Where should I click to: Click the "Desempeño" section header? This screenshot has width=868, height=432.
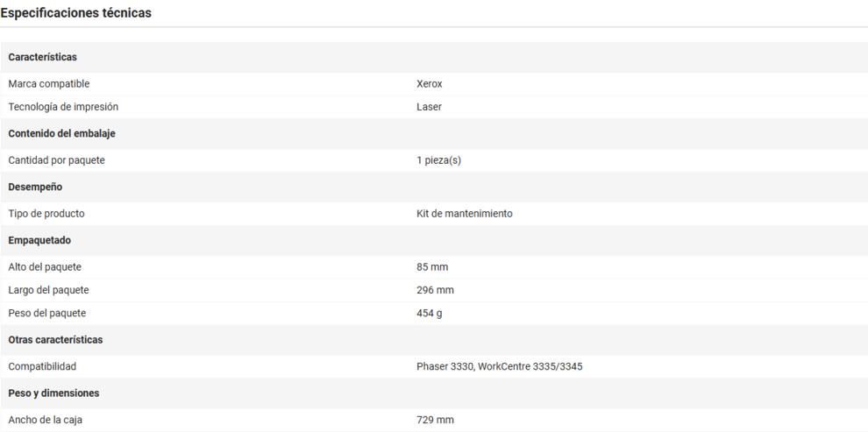pos(35,187)
